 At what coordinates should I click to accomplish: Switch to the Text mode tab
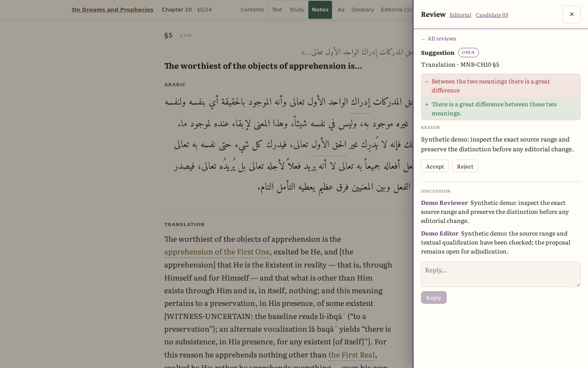(277, 9)
